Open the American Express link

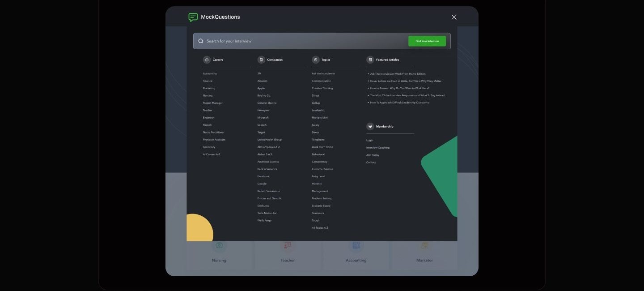(x=268, y=162)
